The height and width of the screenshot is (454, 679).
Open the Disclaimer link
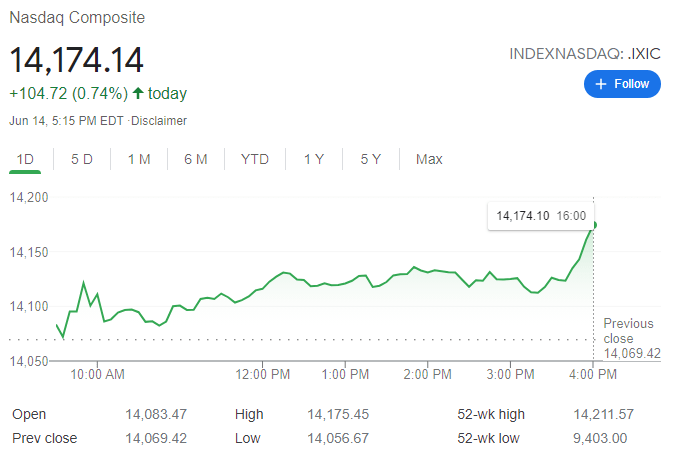[160, 120]
